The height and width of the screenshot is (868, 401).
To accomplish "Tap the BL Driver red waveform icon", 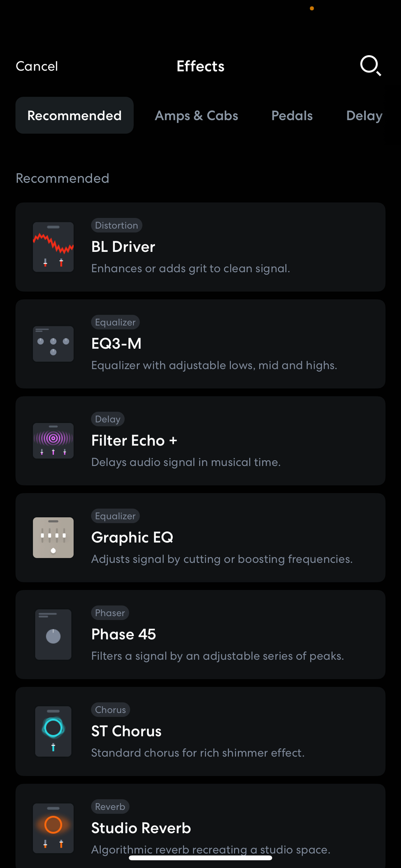I will (53, 247).
